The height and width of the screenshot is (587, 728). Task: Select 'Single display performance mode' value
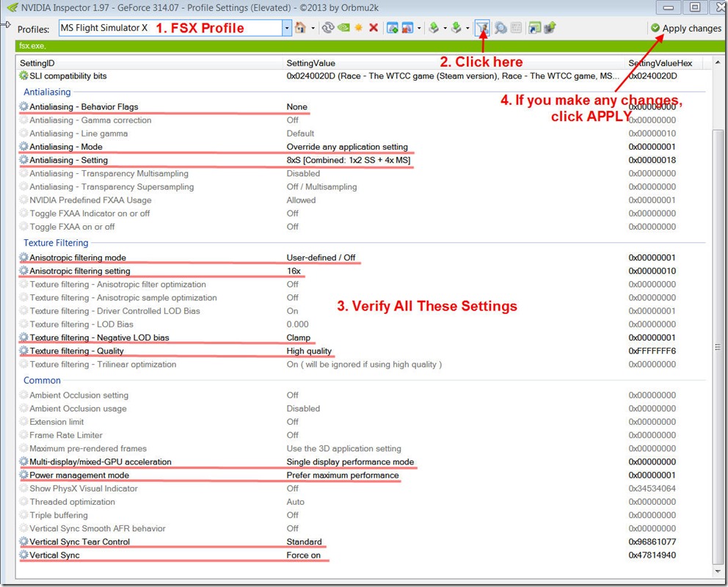coord(350,462)
